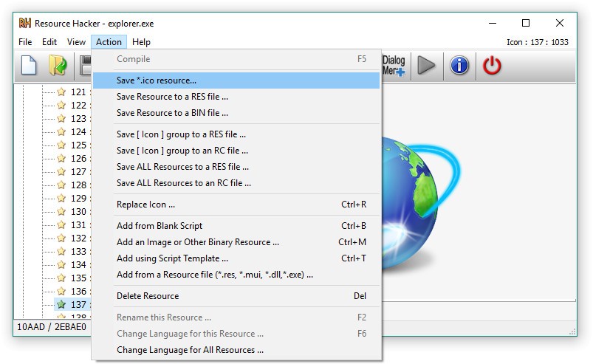Choose Replace Icon ... menu entry
Screen dimensions: 593x364
point(236,205)
